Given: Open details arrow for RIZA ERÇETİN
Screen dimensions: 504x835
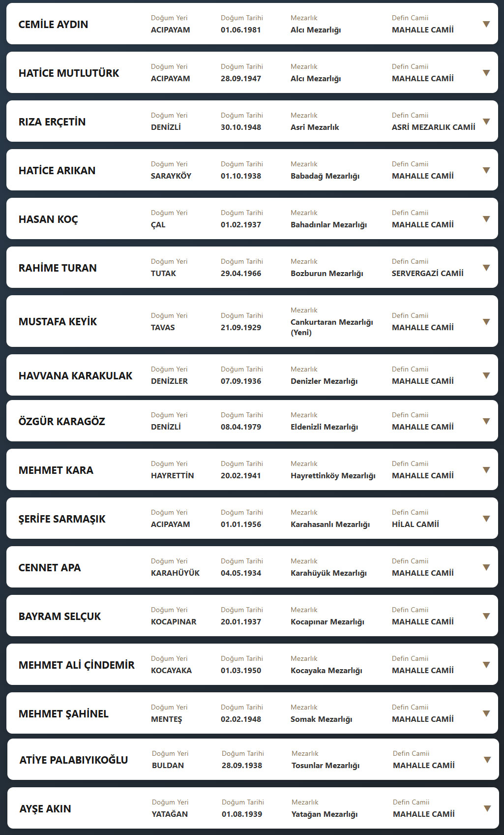Looking at the screenshot, I should [486, 122].
